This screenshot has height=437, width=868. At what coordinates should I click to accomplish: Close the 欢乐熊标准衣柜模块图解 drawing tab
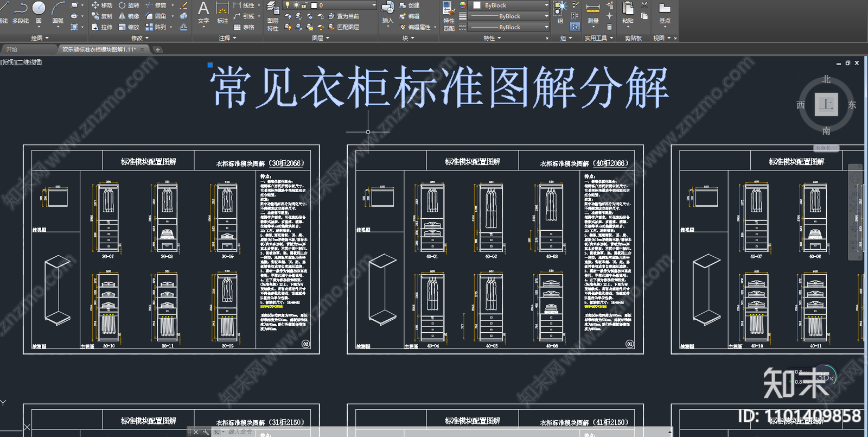(x=143, y=49)
